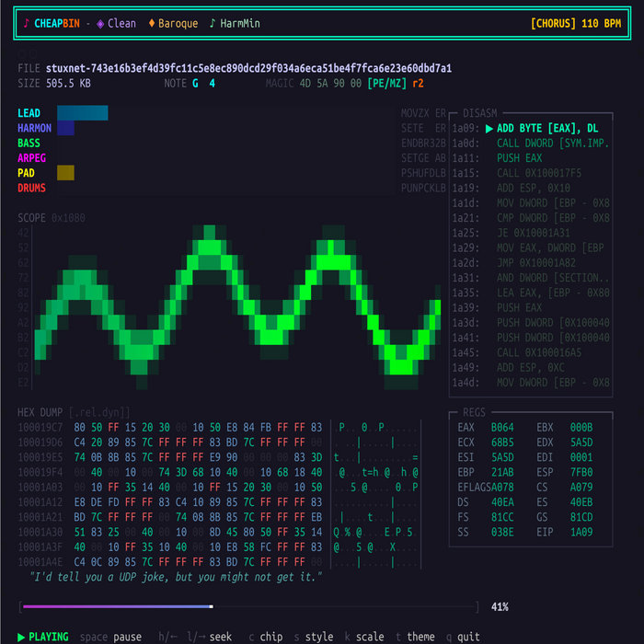This screenshot has width=644, height=644.
Task: Click the PAD channel label
Action: coord(26,173)
